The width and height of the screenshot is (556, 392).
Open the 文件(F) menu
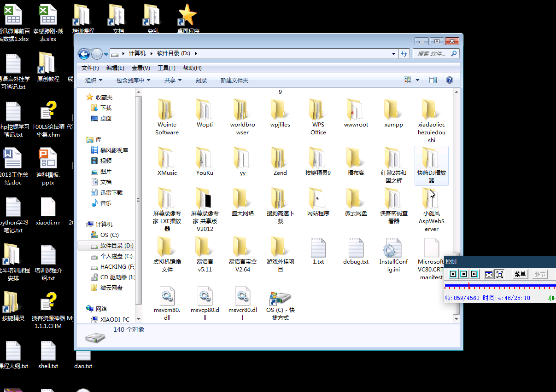click(90, 68)
